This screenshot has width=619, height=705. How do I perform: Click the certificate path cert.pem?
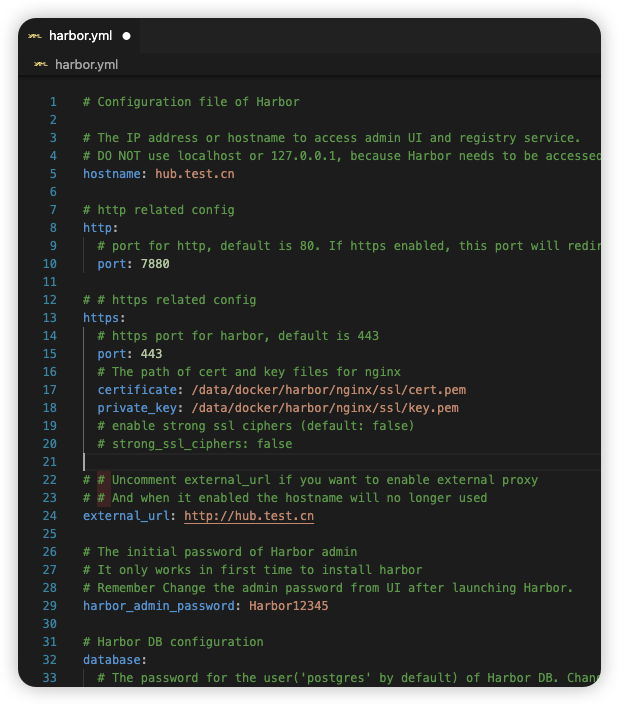tap(328, 390)
